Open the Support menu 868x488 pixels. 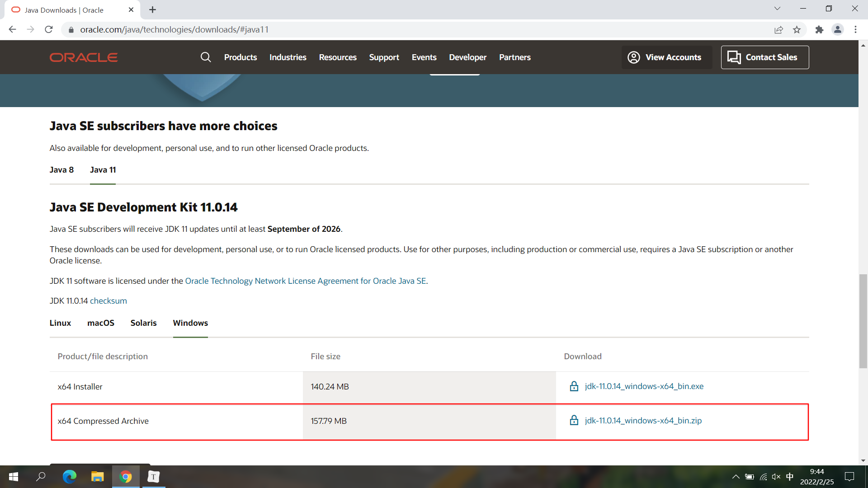[x=384, y=57]
